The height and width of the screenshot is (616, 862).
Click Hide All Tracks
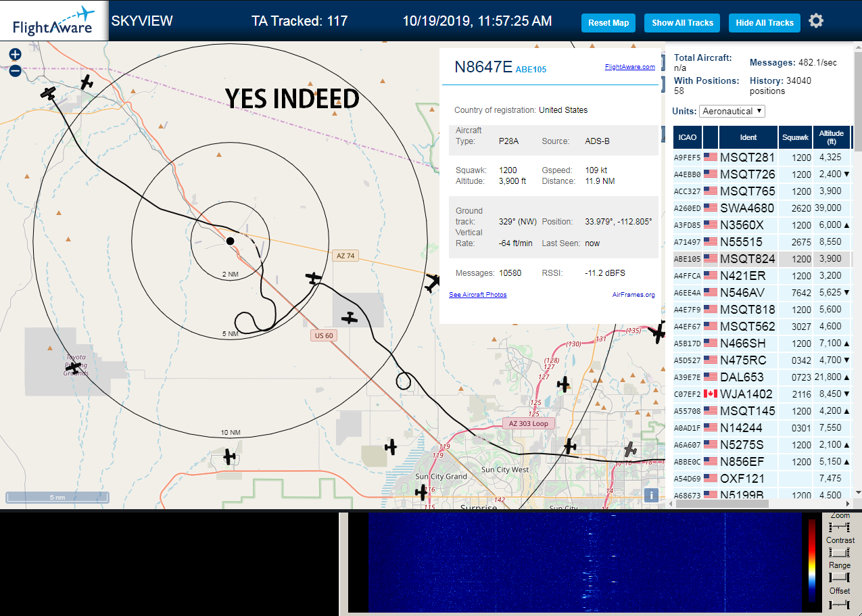pos(765,22)
